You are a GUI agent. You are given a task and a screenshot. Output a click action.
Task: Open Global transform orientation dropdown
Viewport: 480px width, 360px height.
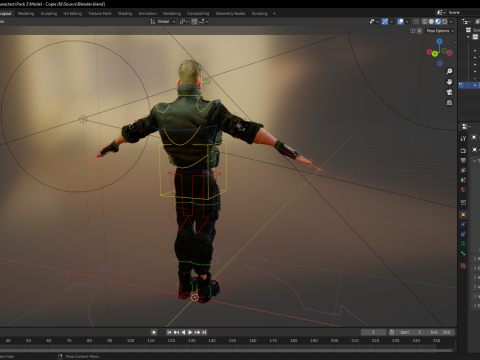(163, 21)
